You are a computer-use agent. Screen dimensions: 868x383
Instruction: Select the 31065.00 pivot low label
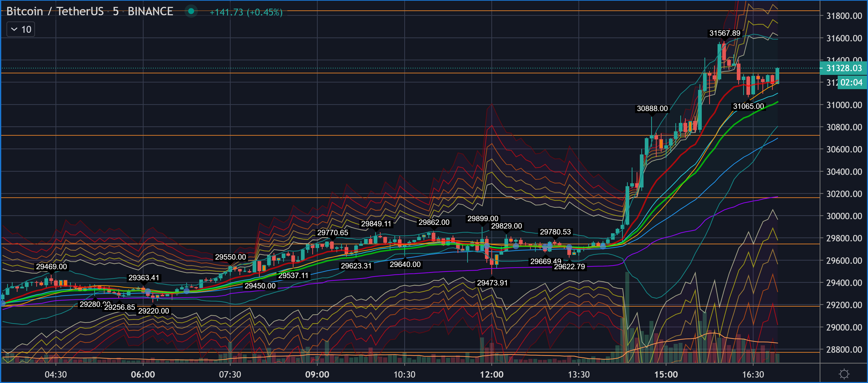(748, 106)
